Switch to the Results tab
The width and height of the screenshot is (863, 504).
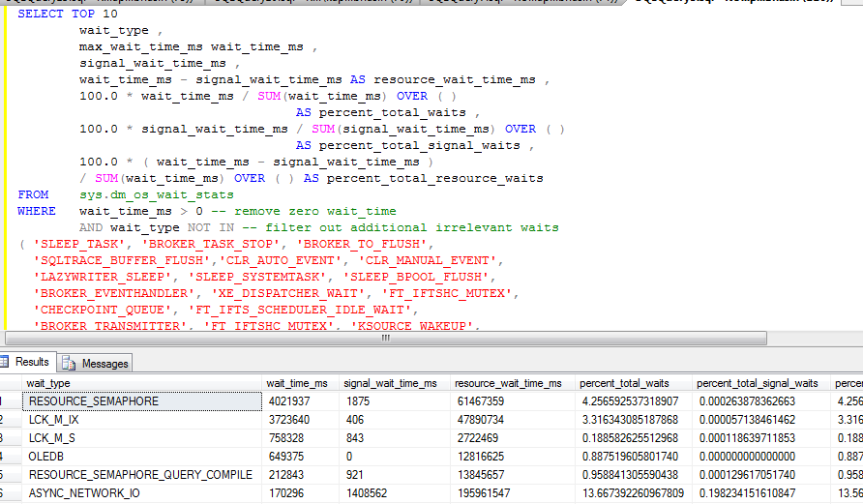[27, 362]
